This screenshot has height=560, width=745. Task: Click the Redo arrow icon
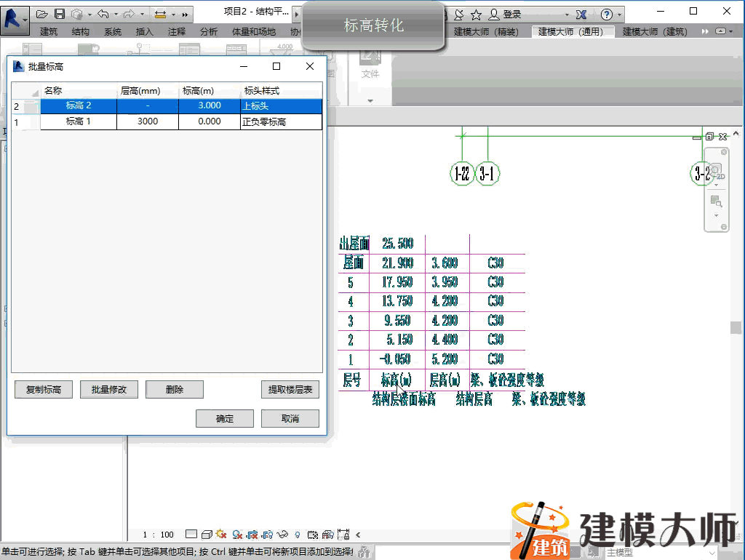point(129,15)
